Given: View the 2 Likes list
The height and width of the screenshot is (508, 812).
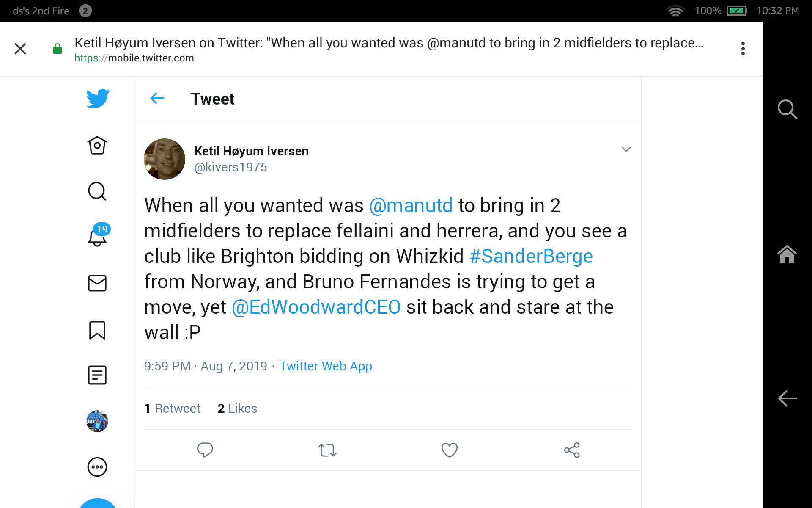Looking at the screenshot, I should pos(237,409).
